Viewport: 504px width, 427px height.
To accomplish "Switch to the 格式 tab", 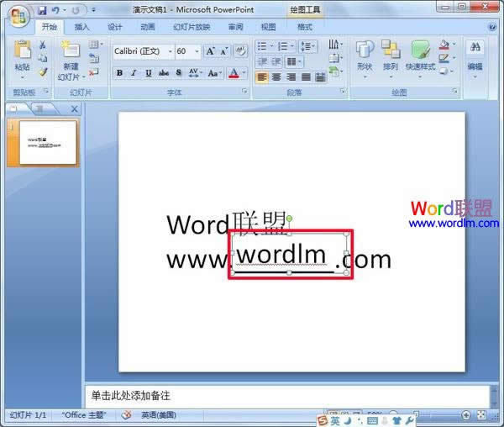I will pos(305,27).
